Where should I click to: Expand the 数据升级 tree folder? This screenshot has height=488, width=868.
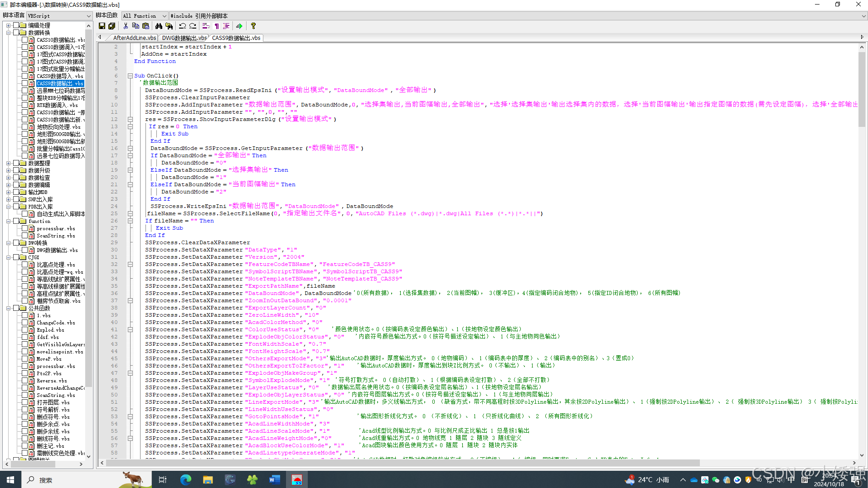[9, 170]
